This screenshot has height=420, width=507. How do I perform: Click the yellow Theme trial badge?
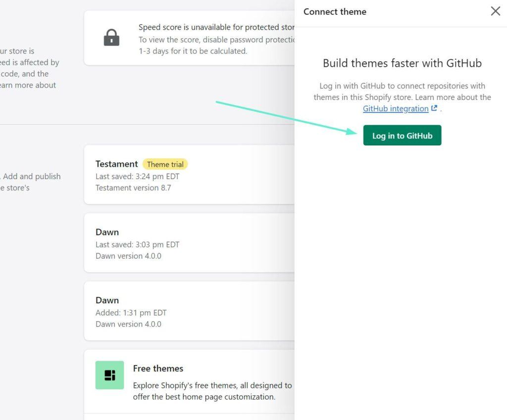165,164
